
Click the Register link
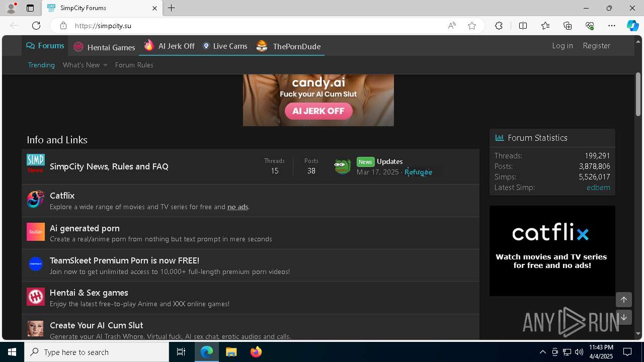[596, 45]
